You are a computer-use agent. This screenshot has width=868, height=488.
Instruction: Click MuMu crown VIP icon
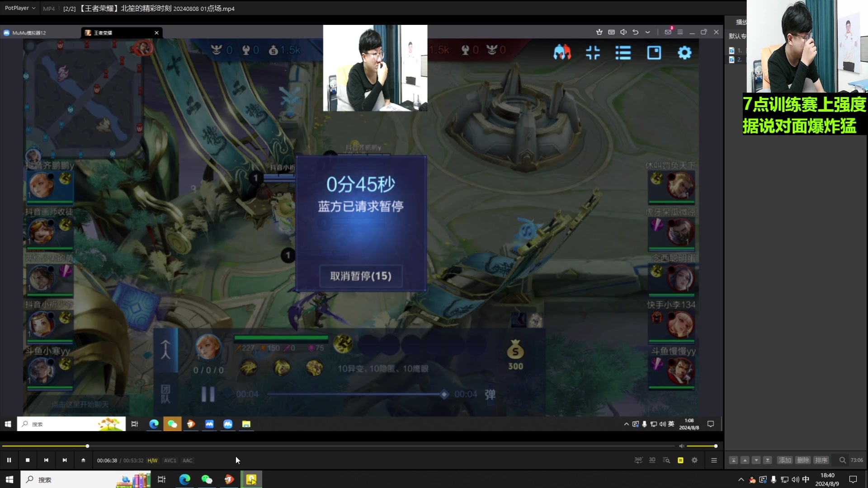(599, 32)
